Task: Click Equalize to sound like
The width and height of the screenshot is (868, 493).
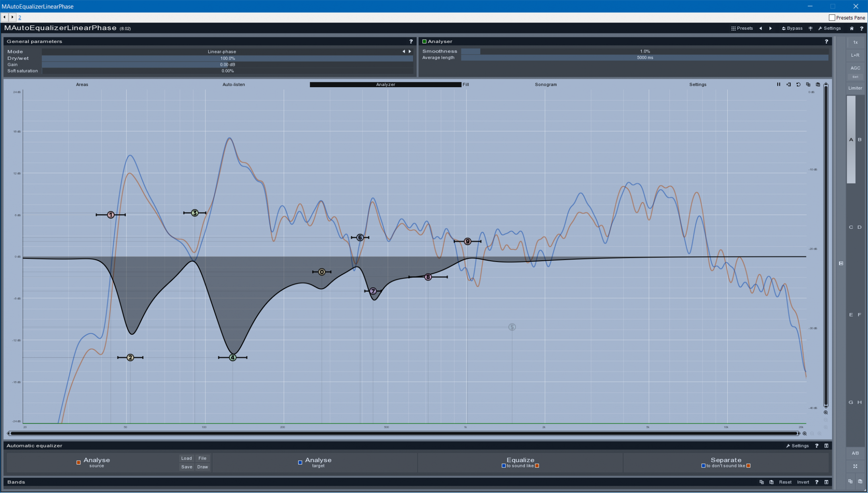Action: click(x=520, y=462)
